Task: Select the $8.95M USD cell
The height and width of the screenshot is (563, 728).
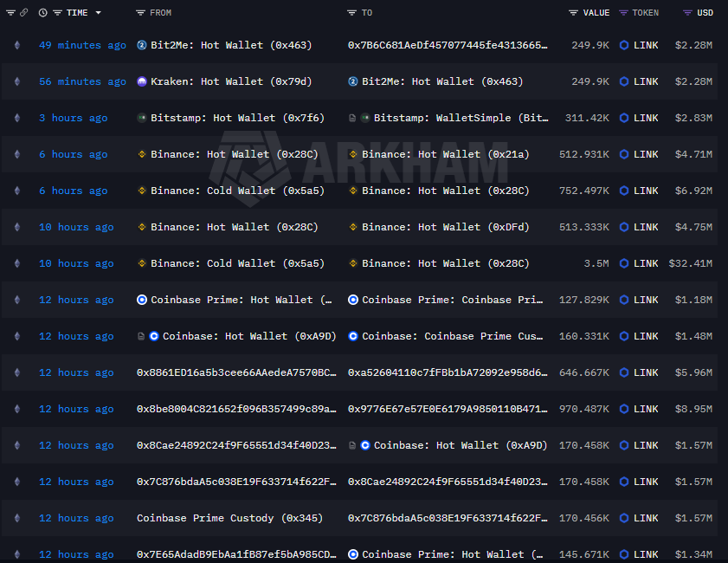Action: pos(693,409)
